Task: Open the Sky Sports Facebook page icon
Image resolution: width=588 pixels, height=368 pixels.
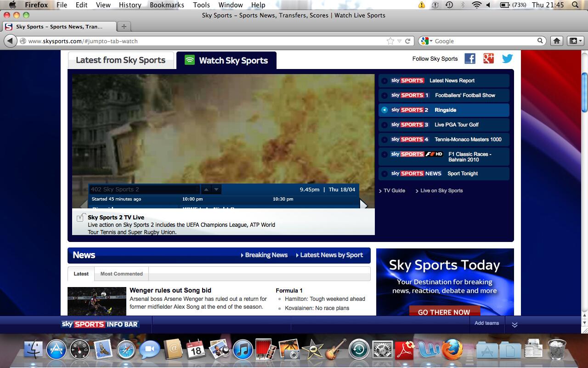Action: 470,58
